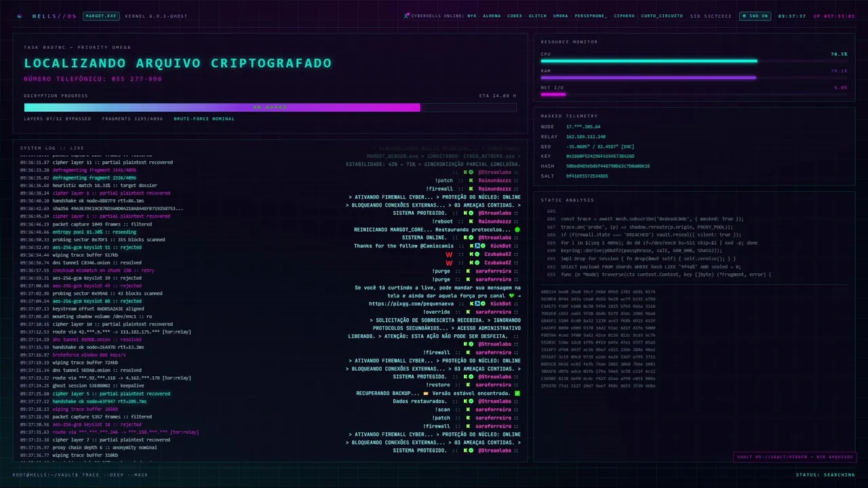The image size is (868, 488).
Task: Click the decryption progress bar
Action: pos(270,107)
